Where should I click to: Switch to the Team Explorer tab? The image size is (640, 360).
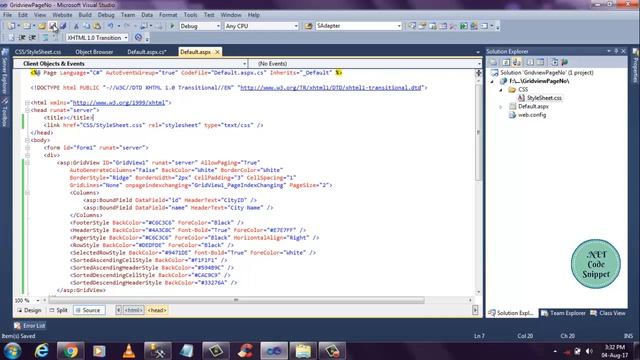[563, 313]
